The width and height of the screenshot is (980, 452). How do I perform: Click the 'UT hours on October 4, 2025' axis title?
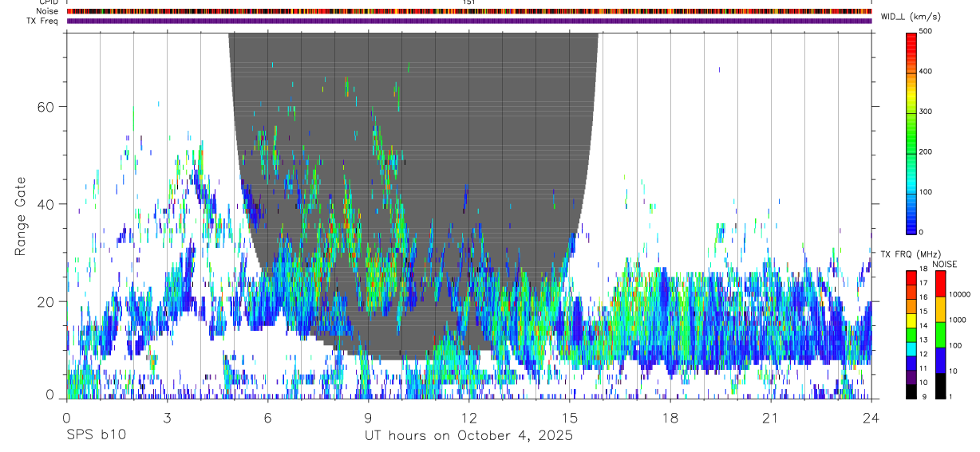point(468,436)
